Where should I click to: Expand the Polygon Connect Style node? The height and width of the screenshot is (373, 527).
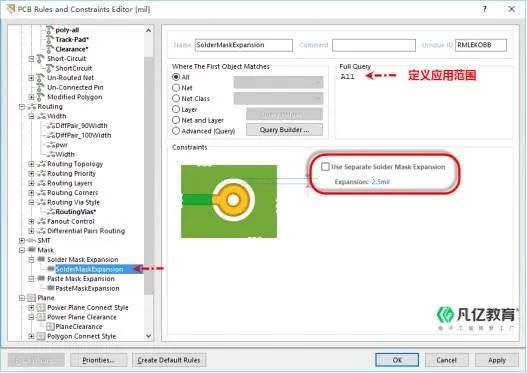point(31,336)
